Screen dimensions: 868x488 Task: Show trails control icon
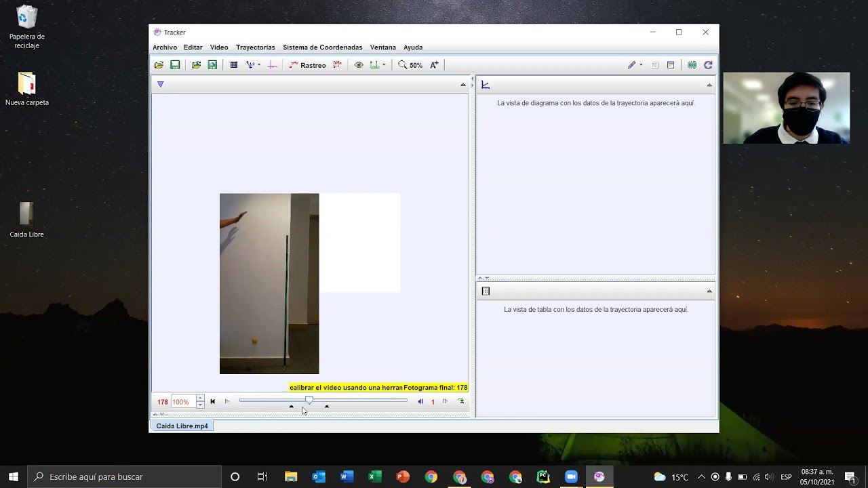374,65
